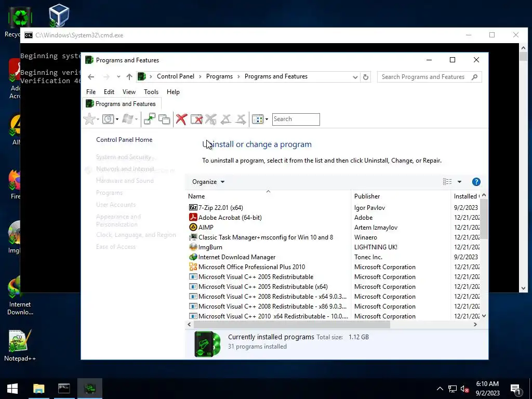The width and height of the screenshot is (532, 399).
Task: Click the overlapping windows toolbar icon
Action: tap(164, 119)
